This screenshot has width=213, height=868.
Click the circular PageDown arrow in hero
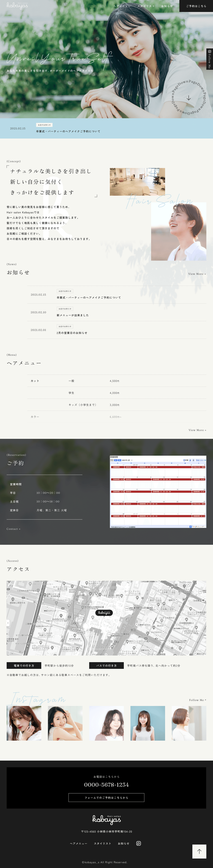tap(189, 98)
